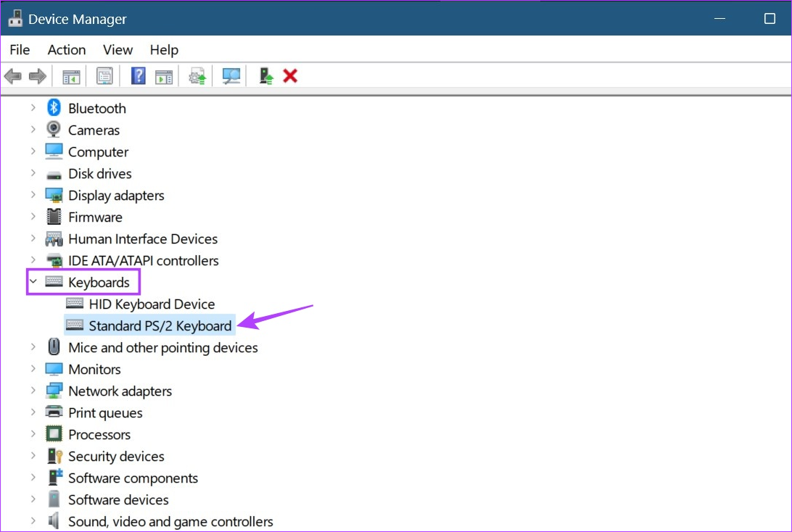792x532 pixels.
Task: Select the Software devices label
Action: pyautogui.click(x=119, y=499)
